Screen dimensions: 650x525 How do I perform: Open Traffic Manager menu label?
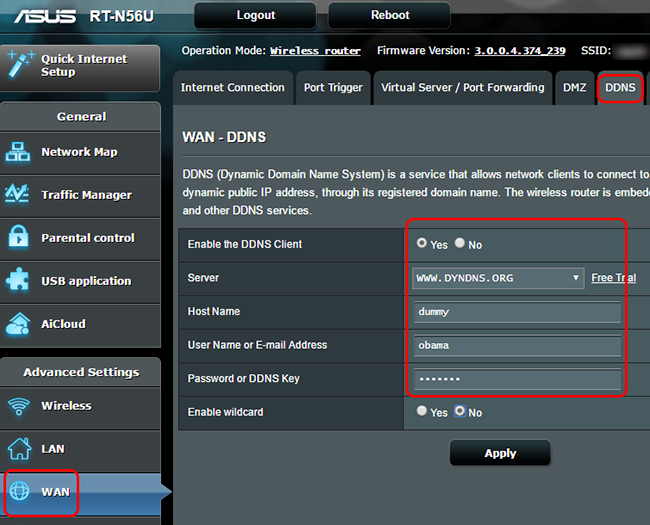[87, 195]
